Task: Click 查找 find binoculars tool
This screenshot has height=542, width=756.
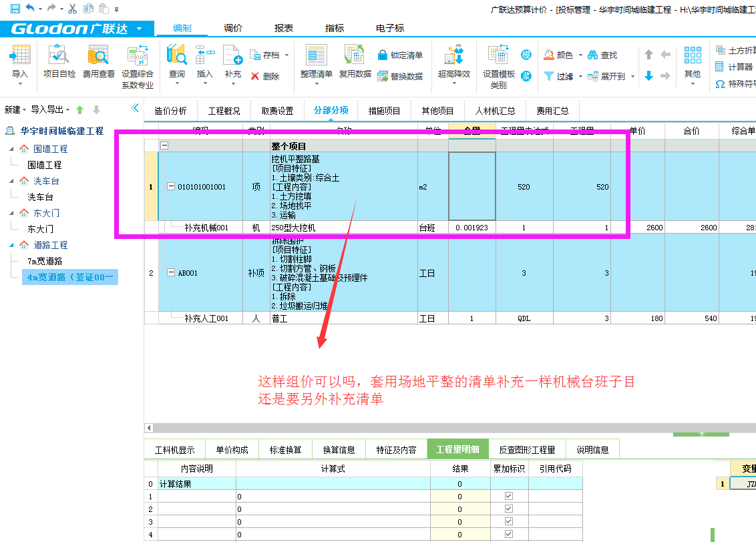Action: tap(602, 55)
